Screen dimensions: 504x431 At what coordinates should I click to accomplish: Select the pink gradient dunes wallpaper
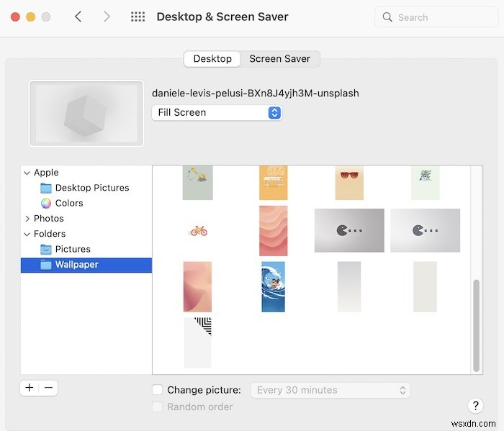pyautogui.click(x=197, y=287)
